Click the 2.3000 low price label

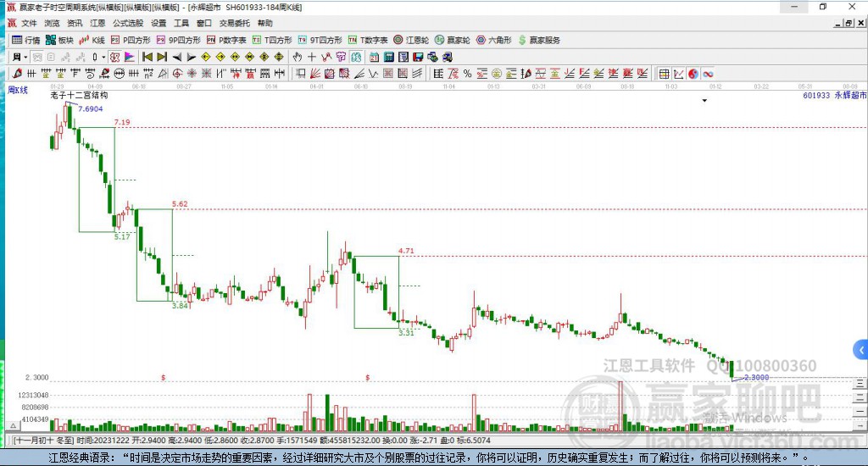[x=756, y=377]
